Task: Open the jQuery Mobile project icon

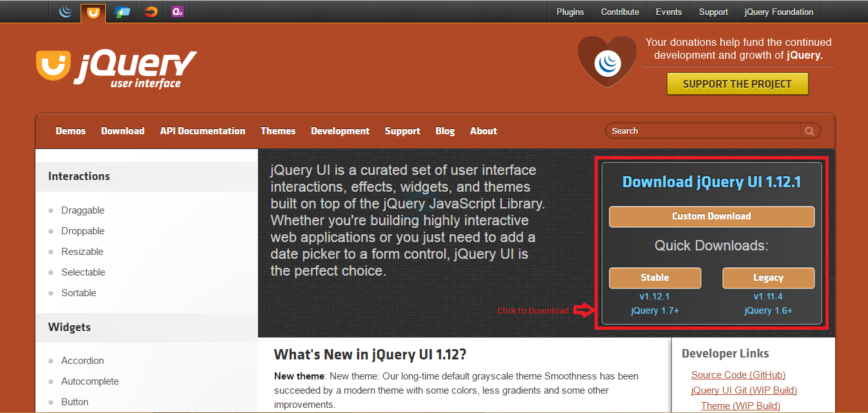Action: (122, 12)
